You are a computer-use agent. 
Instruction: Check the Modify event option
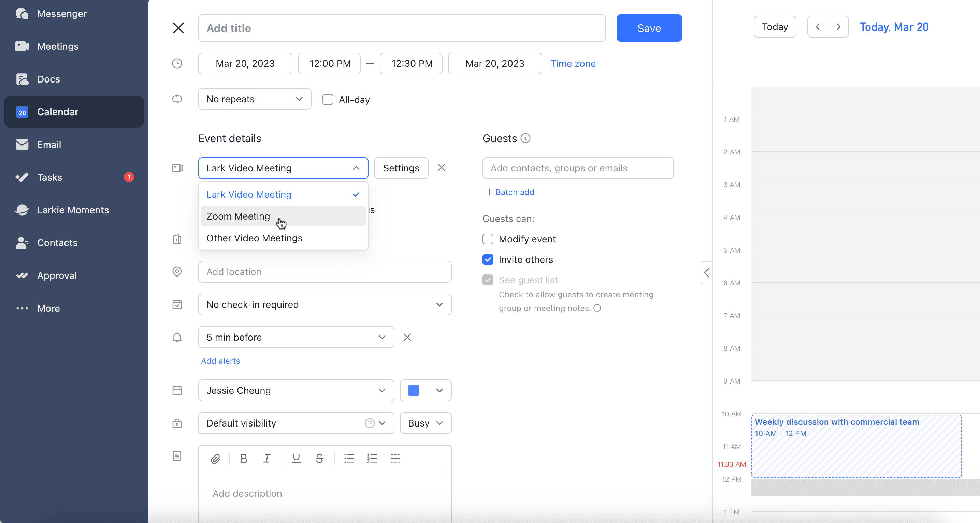[x=488, y=239]
